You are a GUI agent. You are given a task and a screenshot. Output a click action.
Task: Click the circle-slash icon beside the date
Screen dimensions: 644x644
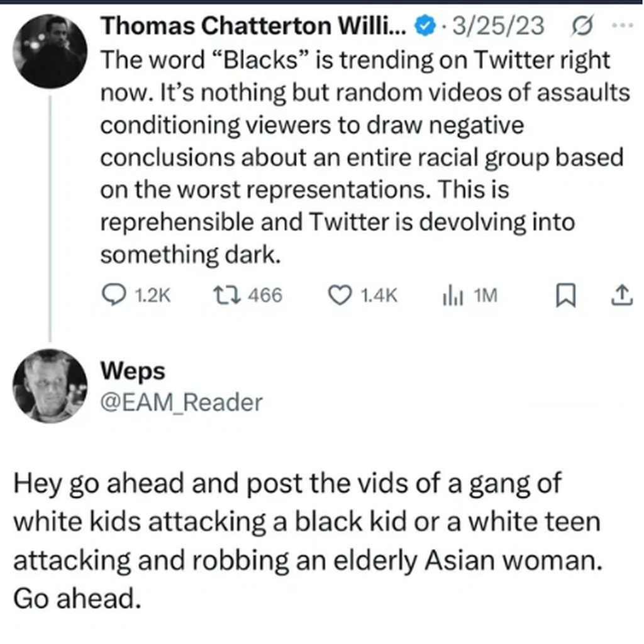click(575, 27)
